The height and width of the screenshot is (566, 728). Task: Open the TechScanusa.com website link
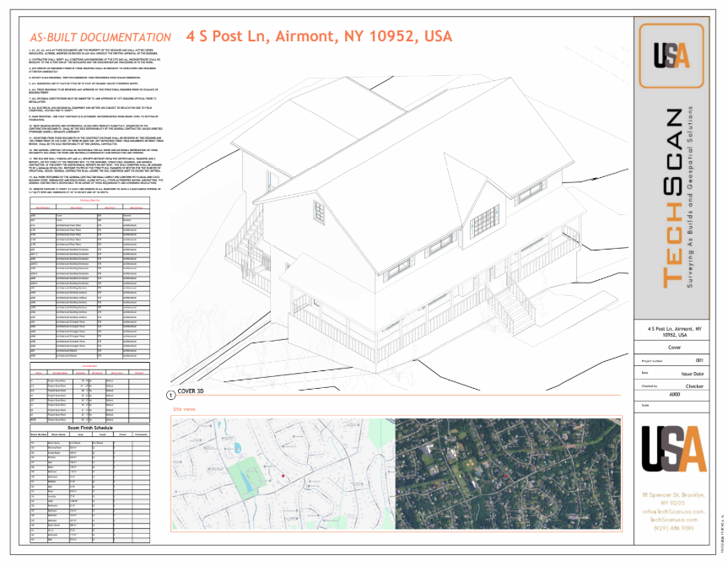coord(672,520)
